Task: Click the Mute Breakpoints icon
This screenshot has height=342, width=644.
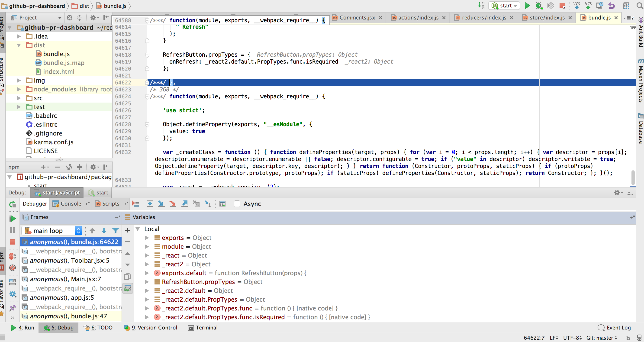Action: [x=12, y=268]
